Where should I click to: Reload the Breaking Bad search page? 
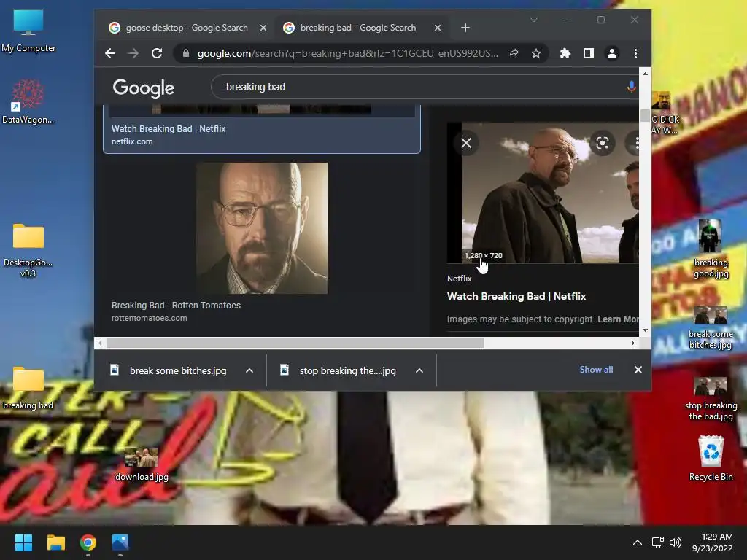[157, 53]
